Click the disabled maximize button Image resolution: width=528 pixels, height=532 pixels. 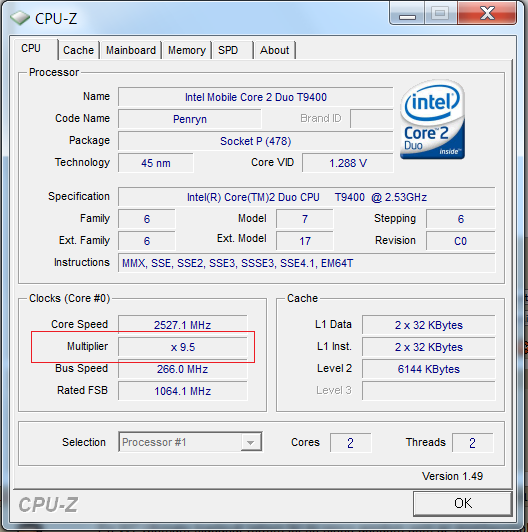(440, 14)
